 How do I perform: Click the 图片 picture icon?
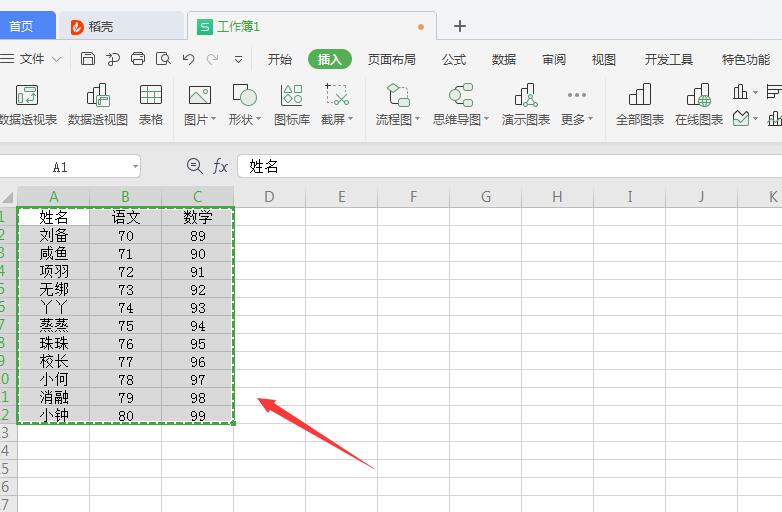tap(199, 95)
